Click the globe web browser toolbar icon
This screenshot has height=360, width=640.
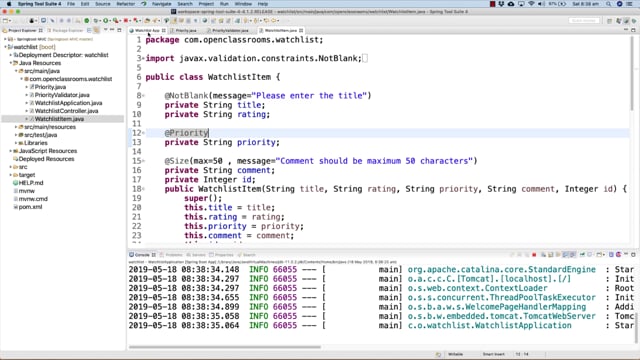[x=205, y=20]
